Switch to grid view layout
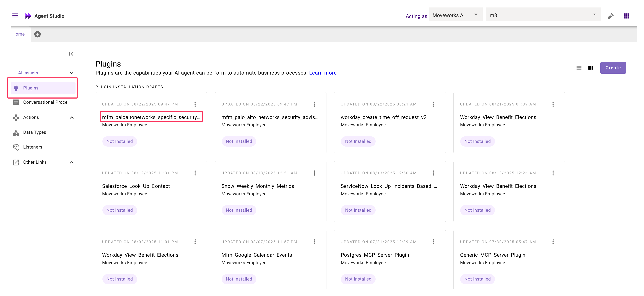644x296 pixels. (591, 68)
